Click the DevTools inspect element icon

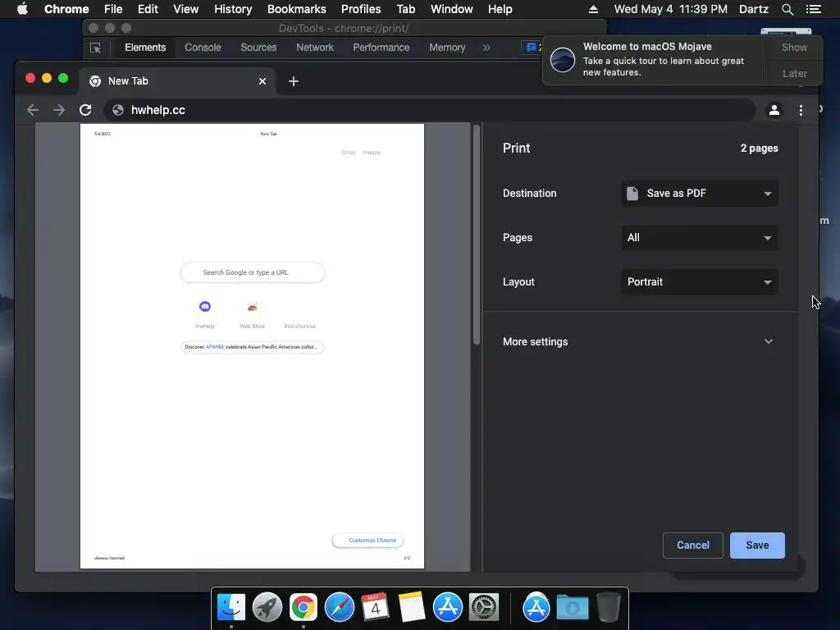coord(95,48)
